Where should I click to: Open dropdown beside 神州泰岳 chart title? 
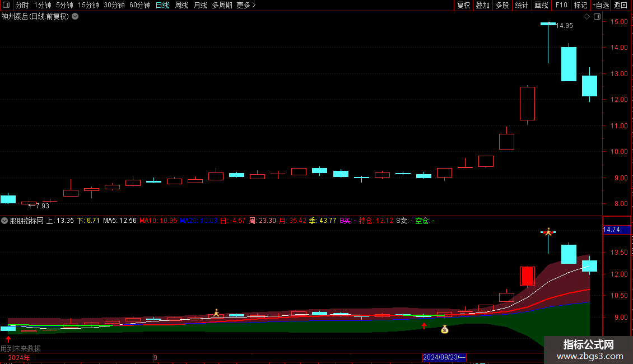point(75,17)
